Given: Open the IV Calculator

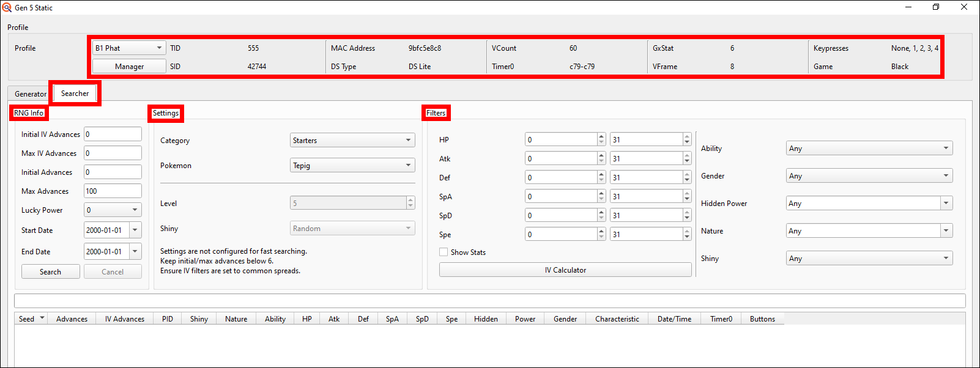Looking at the screenshot, I should pos(565,270).
